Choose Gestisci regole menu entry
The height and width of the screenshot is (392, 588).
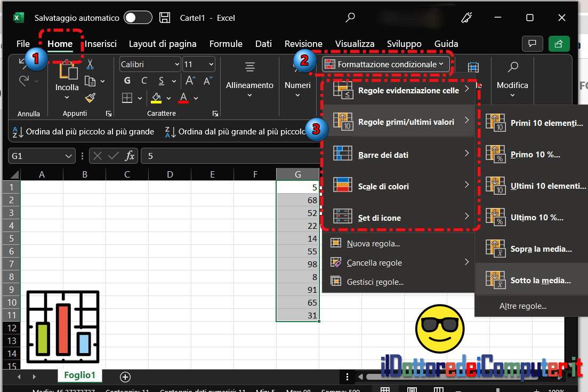tap(399, 282)
